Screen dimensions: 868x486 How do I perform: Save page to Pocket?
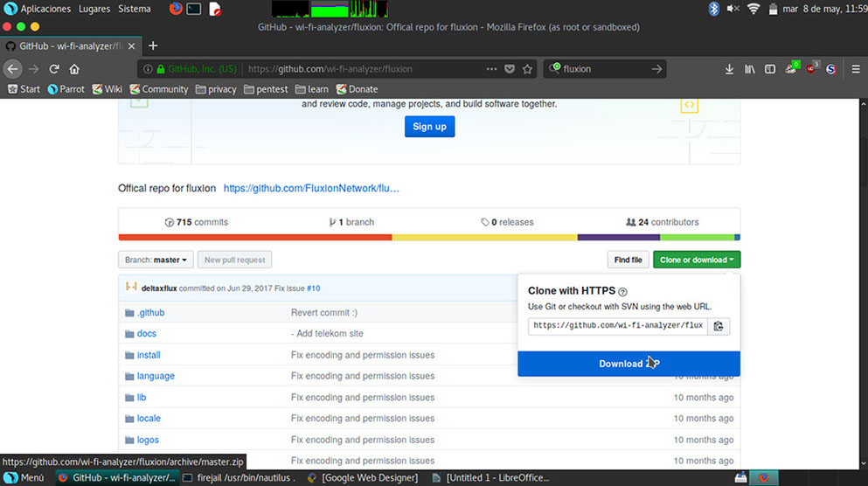point(510,69)
